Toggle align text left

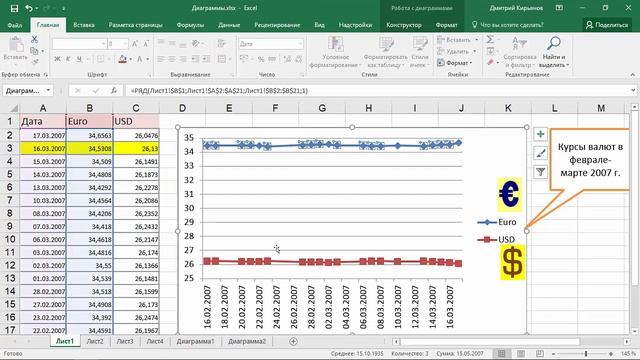tap(161, 59)
